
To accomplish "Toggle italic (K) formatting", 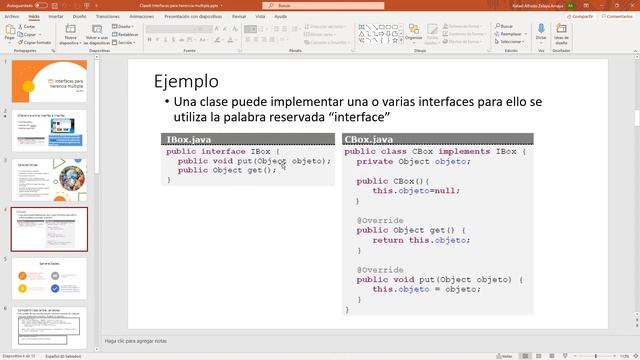I will (158, 40).
